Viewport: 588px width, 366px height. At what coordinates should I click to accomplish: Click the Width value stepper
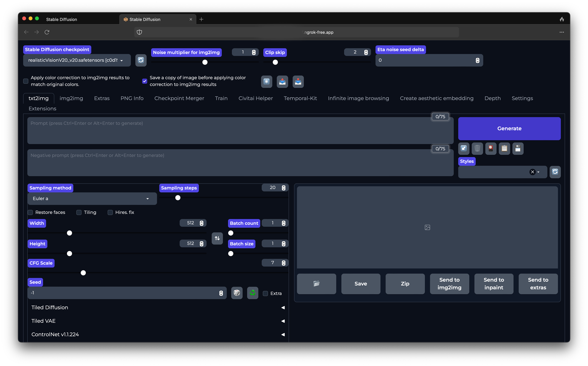pos(202,223)
